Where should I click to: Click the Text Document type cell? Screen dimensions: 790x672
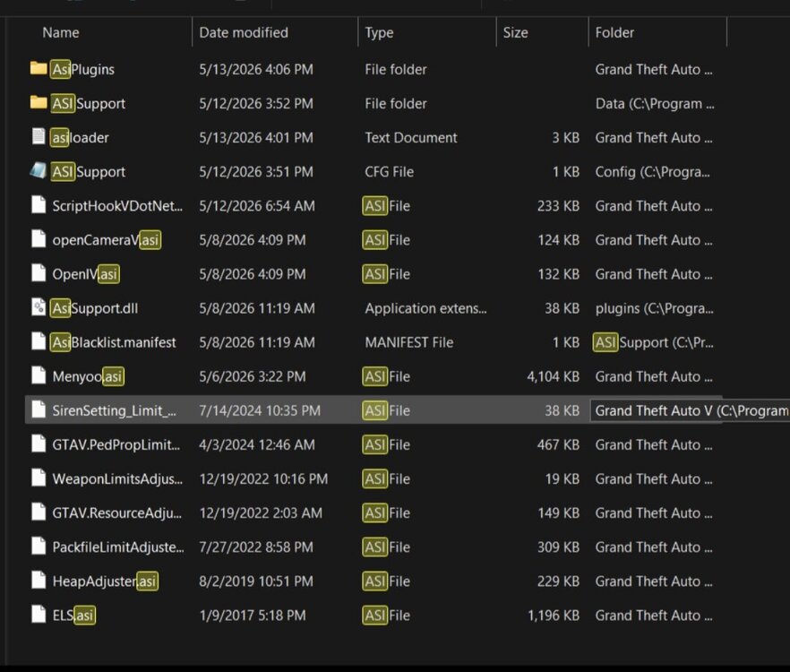(x=411, y=138)
